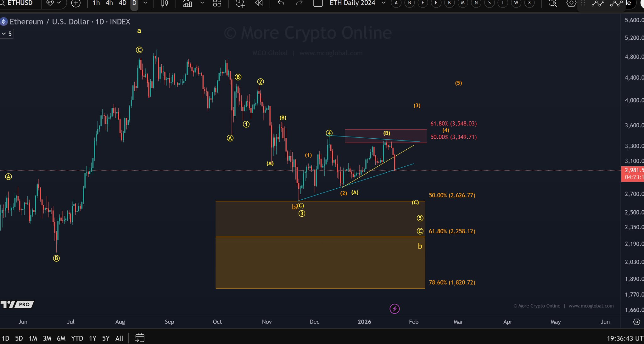Click the purple lightning event marker
This screenshot has width=644, height=344.
click(395, 309)
